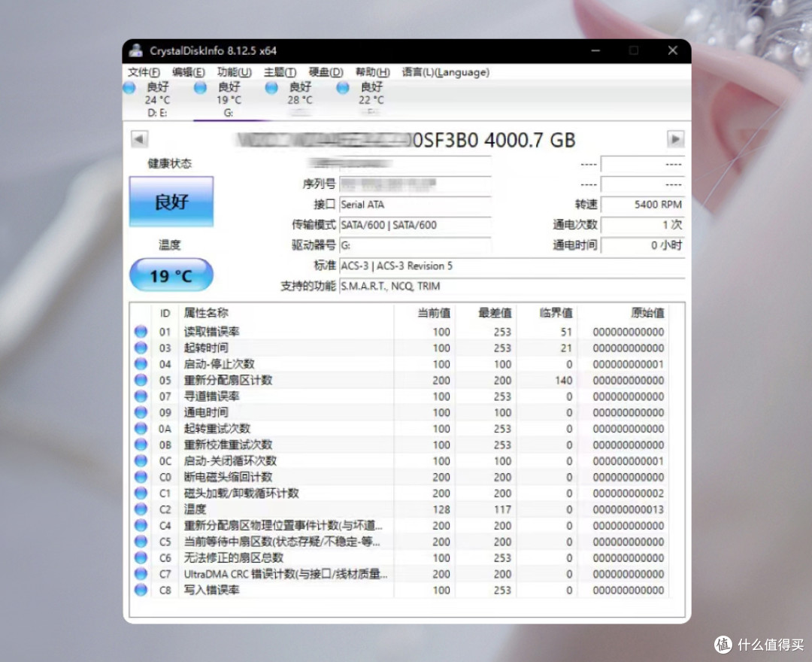
Task: Click status orb for 04 启动-停止次数
Action: pyautogui.click(x=141, y=363)
